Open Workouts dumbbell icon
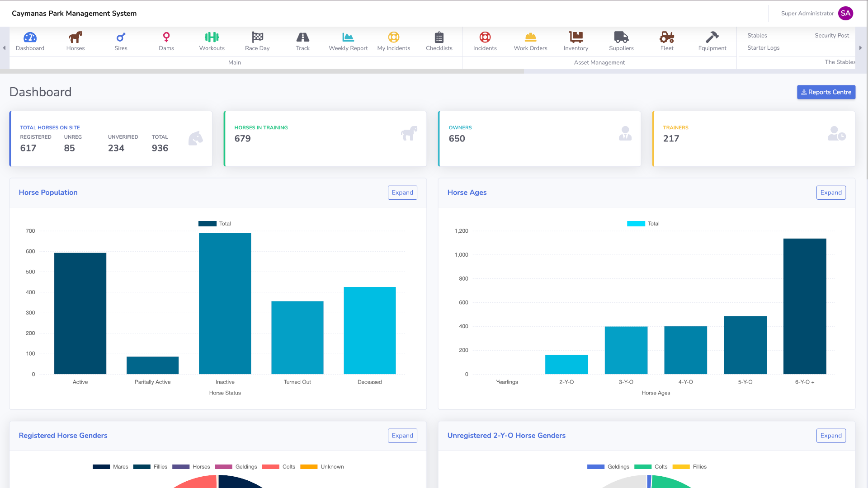 point(212,37)
